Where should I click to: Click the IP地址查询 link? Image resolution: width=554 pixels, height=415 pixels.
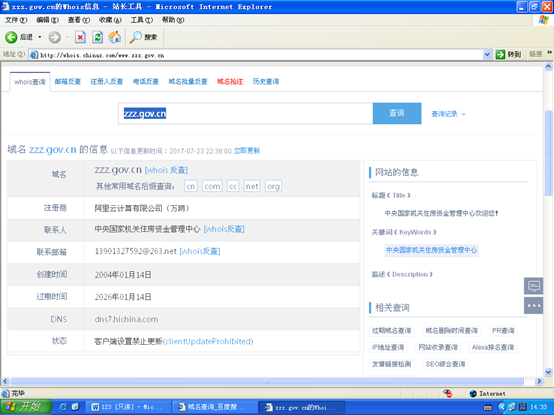(x=388, y=348)
